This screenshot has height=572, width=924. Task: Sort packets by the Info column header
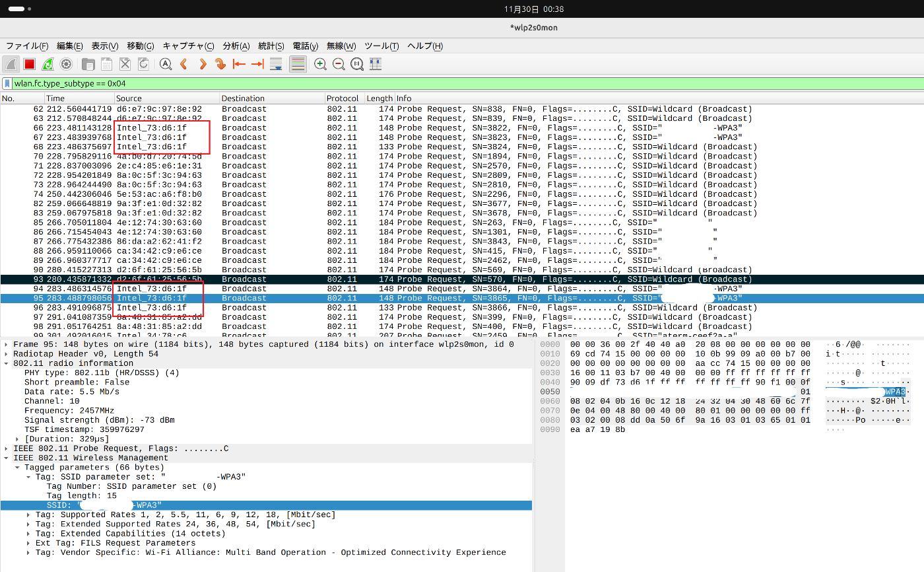point(659,98)
